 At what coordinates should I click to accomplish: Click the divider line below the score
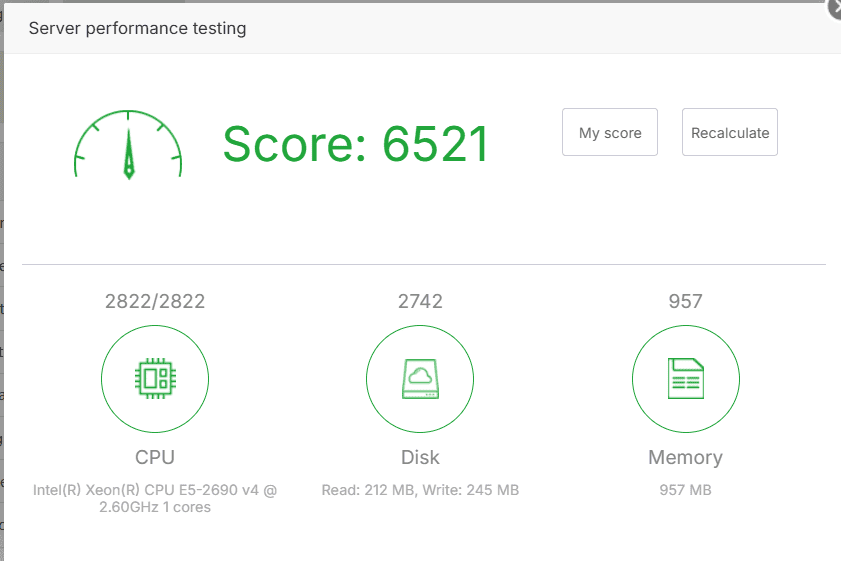pos(424,265)
